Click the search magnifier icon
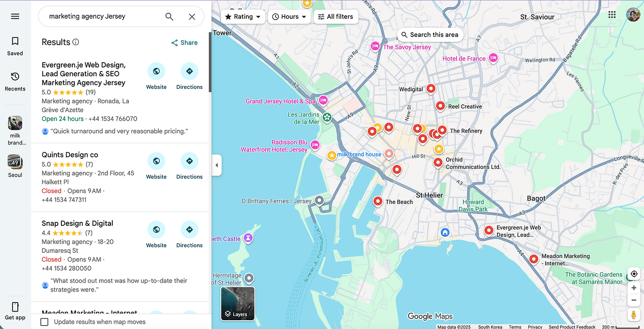Screen dimensions: 644x329 click(x=169, y=17)
